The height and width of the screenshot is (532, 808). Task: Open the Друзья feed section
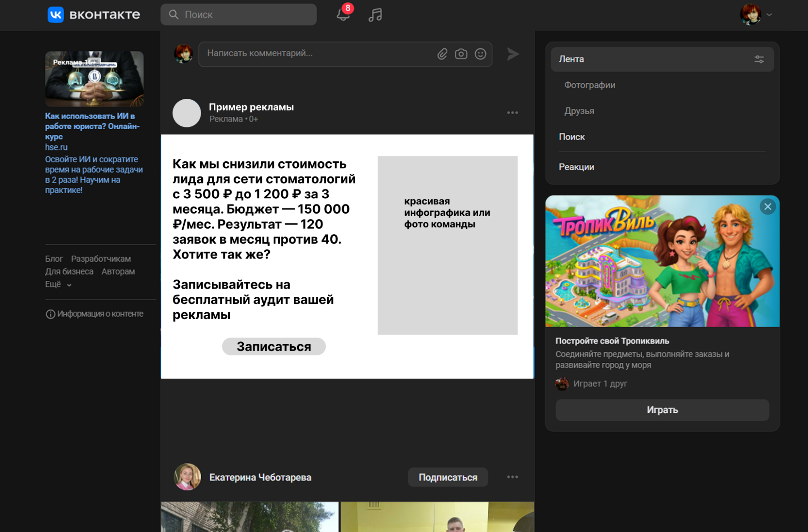click(x=579, y=111)
